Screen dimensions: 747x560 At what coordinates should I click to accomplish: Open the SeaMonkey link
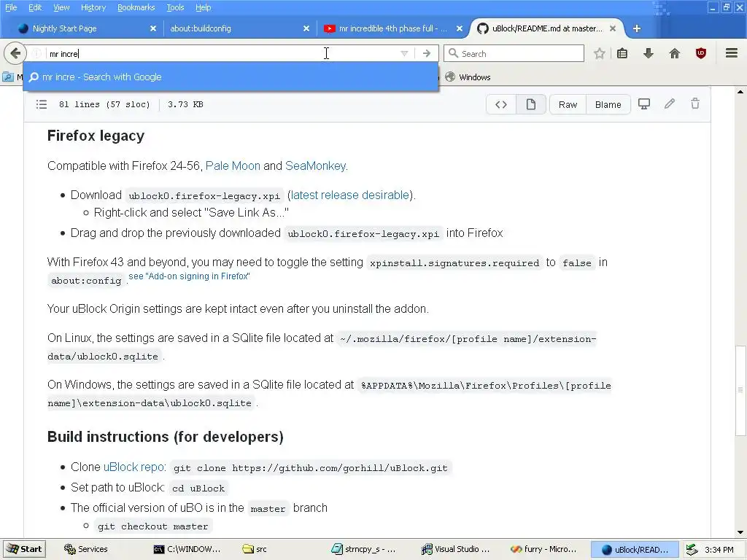pyautogui.click(x=315, y=166)
